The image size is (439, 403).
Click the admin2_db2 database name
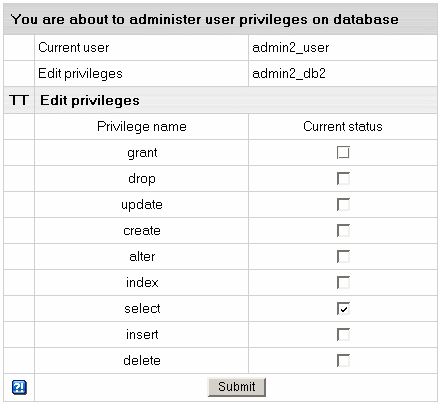click(289, 74)
